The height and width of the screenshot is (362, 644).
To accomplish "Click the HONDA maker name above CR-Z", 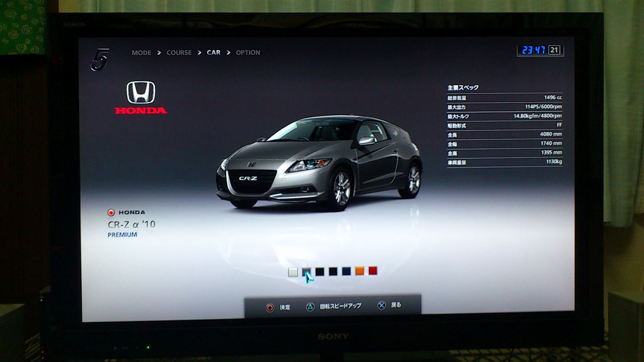I will coord(132,213).
